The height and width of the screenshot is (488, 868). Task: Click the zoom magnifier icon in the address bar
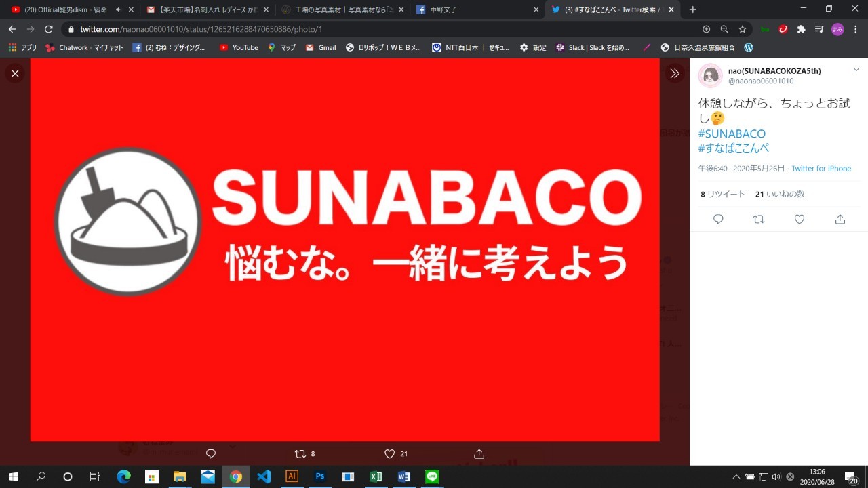coord(724,29)
